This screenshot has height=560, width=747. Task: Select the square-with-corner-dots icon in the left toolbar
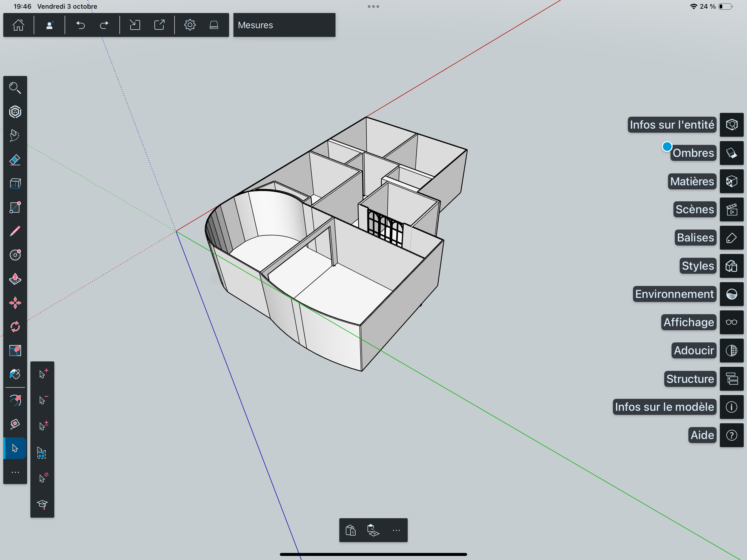pyautogui.click(x=15, y=207)
